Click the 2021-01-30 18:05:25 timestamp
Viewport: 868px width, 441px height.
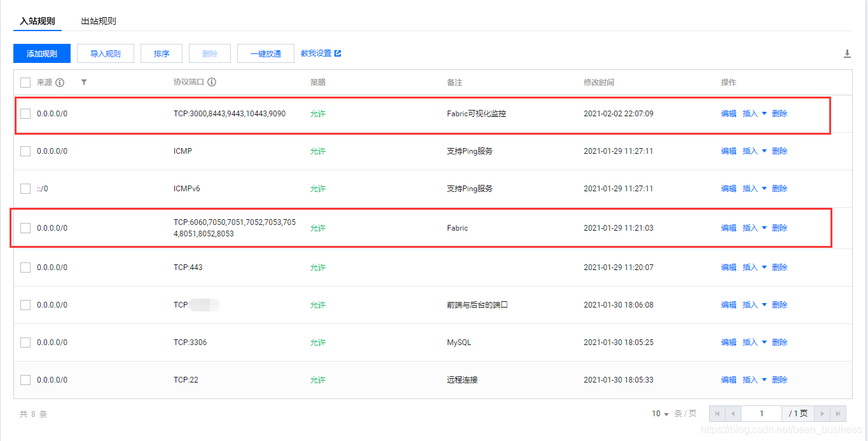pyautogui.click(x=619, y=343)
